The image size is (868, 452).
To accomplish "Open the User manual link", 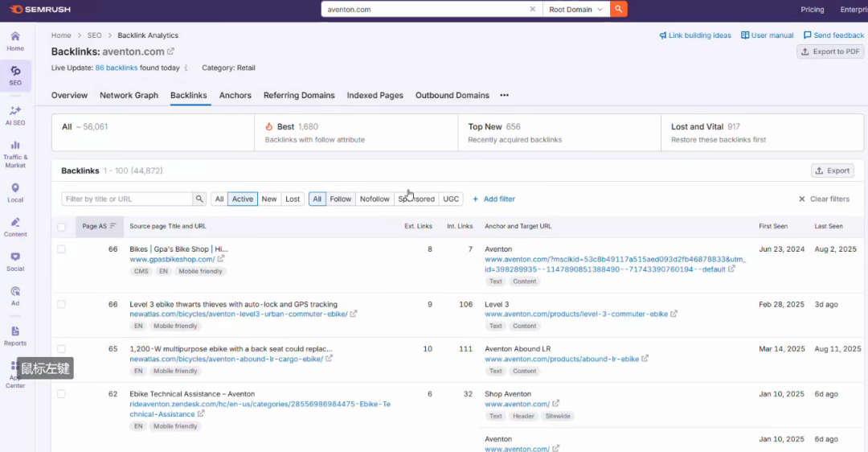I will click(x=768, y=35).
